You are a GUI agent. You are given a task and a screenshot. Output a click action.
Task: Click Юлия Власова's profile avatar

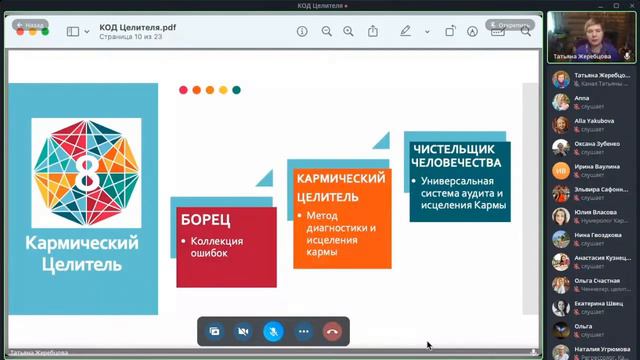click(x=561, y=217)
